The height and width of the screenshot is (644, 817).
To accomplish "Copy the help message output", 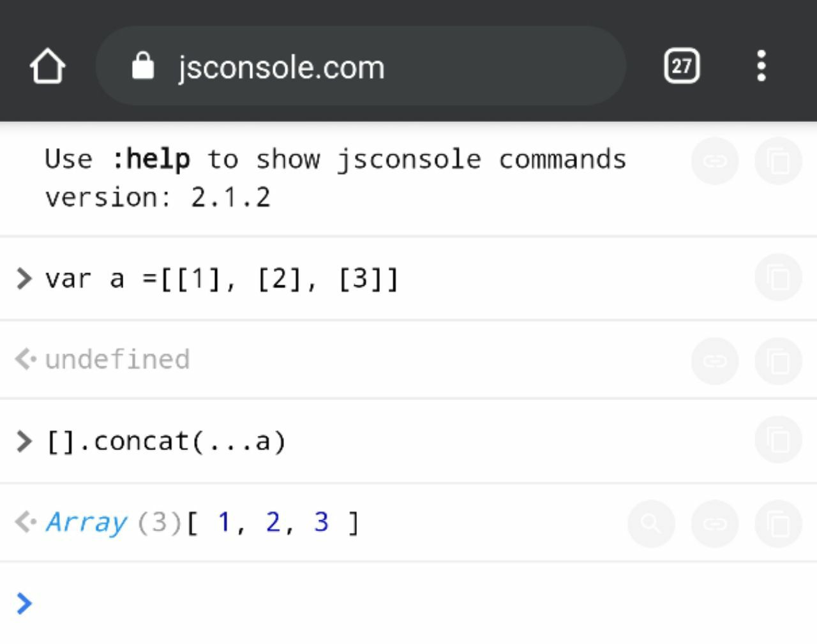I will (x=778, y=161).
